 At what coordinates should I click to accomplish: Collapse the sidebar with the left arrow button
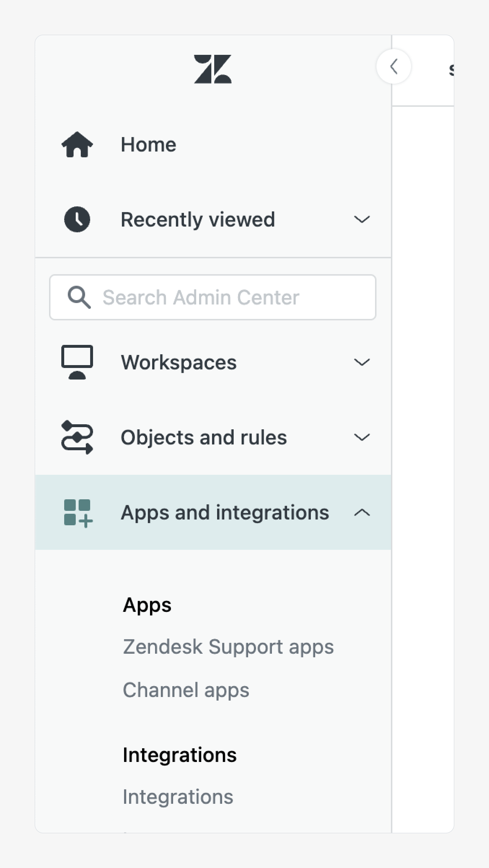393,66
